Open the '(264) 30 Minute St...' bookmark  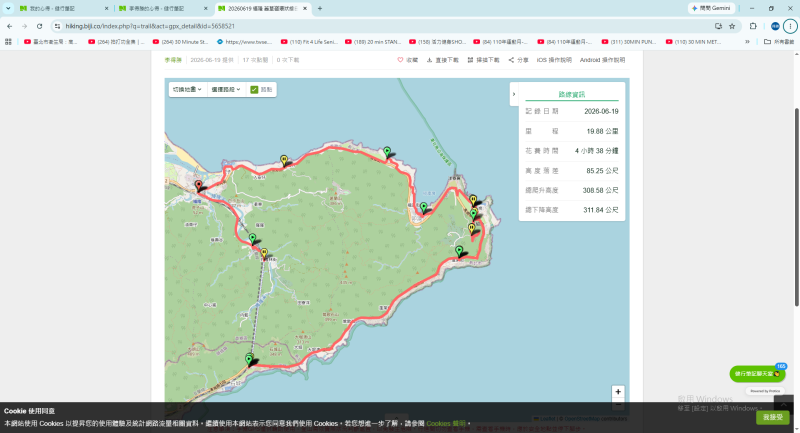pos(180,42)
